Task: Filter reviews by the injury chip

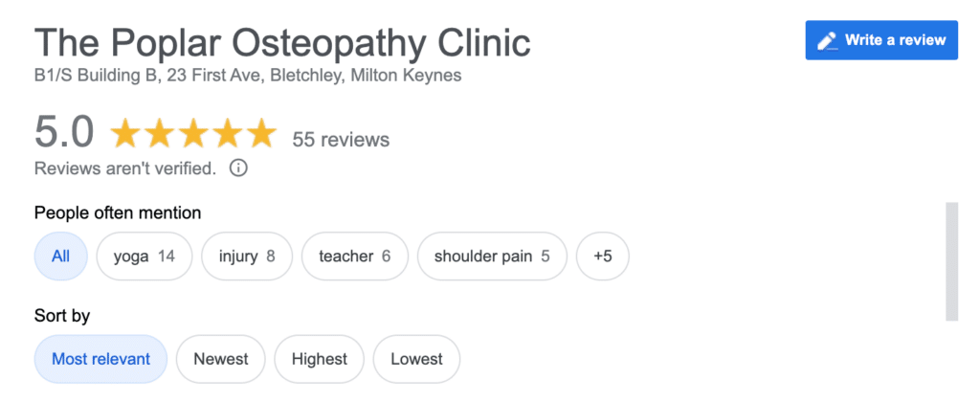Action: click(x=246, y=257)
